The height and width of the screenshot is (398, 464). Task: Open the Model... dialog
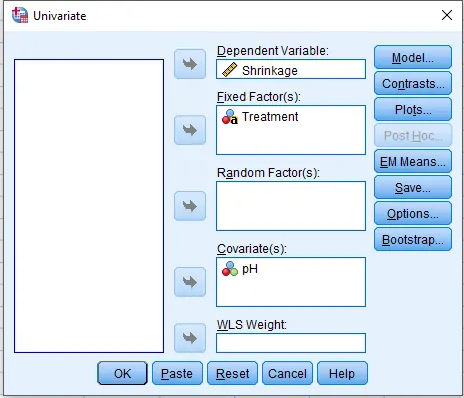pyautogui.click(x=413, y=57)
